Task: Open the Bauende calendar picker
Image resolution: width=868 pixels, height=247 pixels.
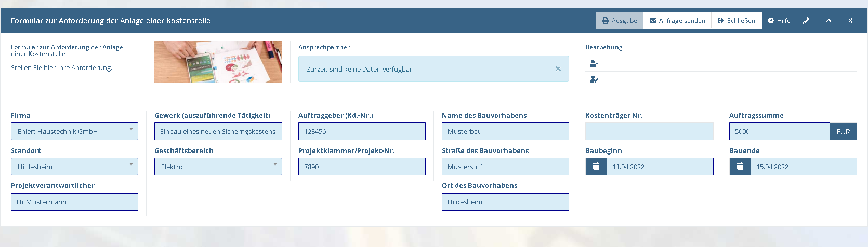Action: [x=740, y=167]
